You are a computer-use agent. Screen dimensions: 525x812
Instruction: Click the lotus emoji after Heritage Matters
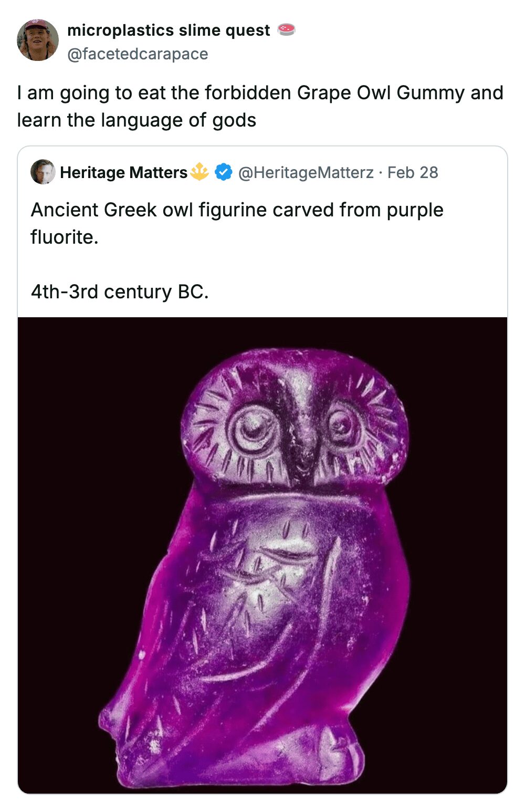pyautogui.click(x=199, y=171)
